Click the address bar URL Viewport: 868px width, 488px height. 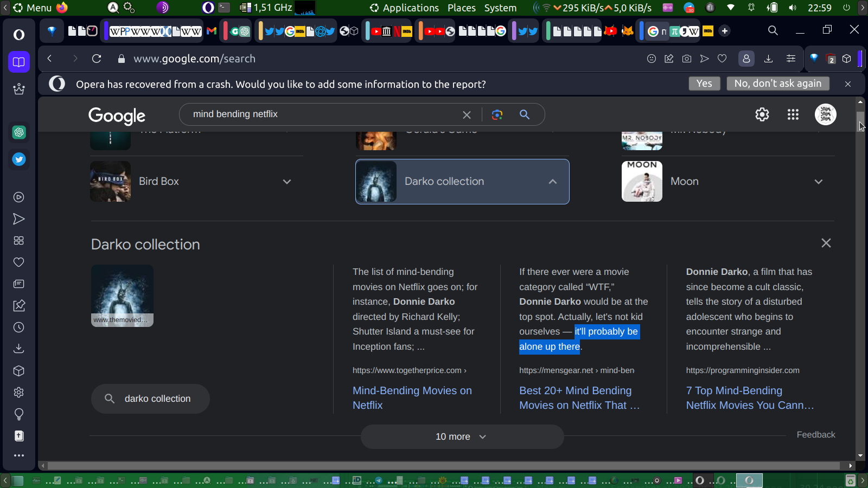[194, 59]
